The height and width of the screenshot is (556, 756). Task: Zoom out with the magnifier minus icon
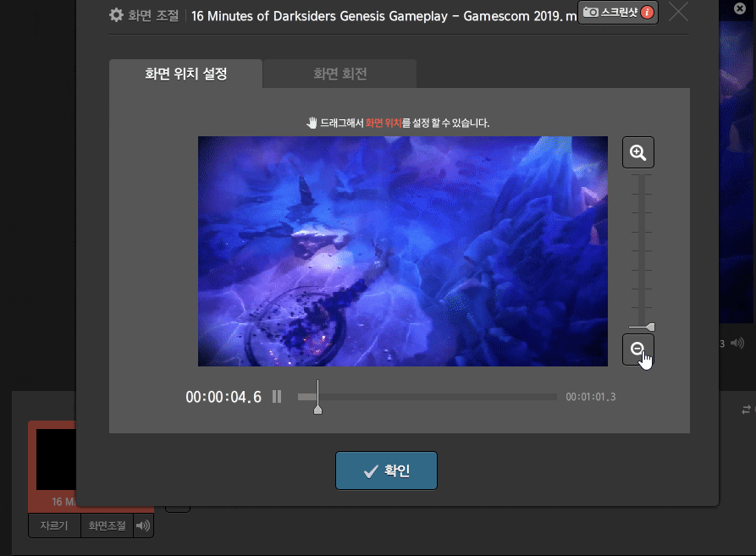[637, 350]
